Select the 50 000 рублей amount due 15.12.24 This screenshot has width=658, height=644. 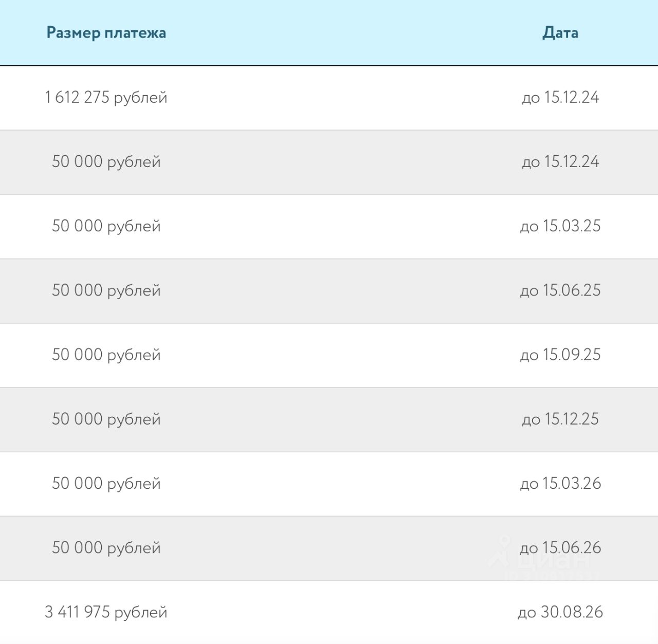(106, 161)
